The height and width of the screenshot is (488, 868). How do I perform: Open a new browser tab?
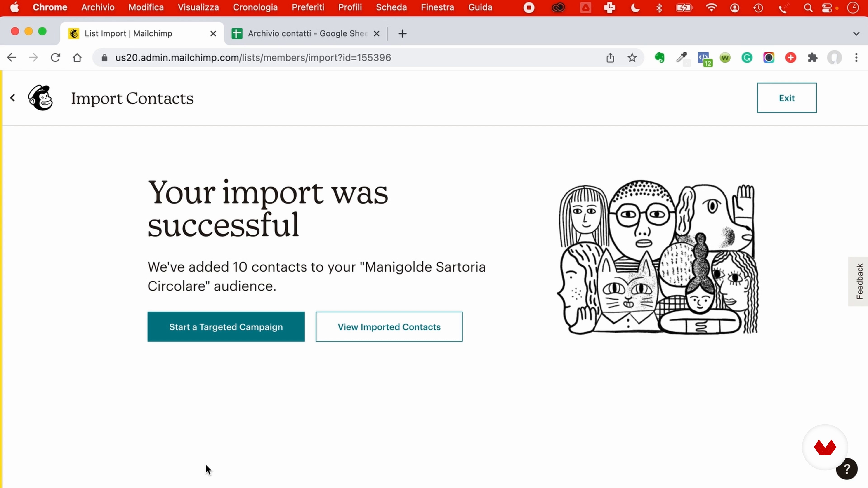402,33
